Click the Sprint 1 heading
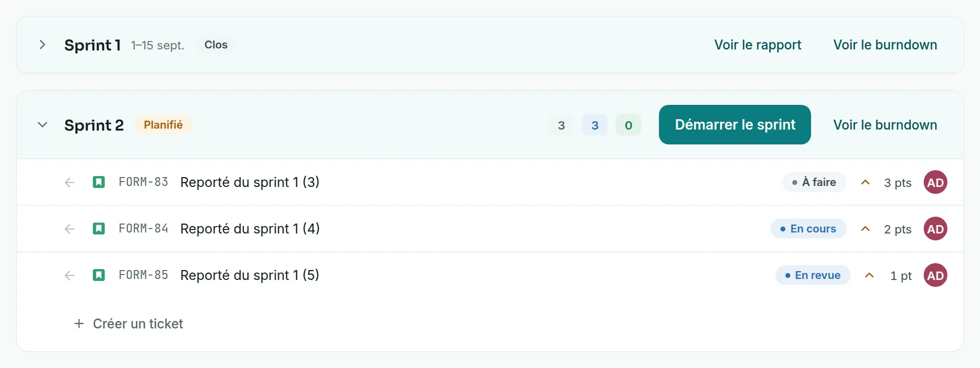Viewport: 980px width, 368px height. 92,45
